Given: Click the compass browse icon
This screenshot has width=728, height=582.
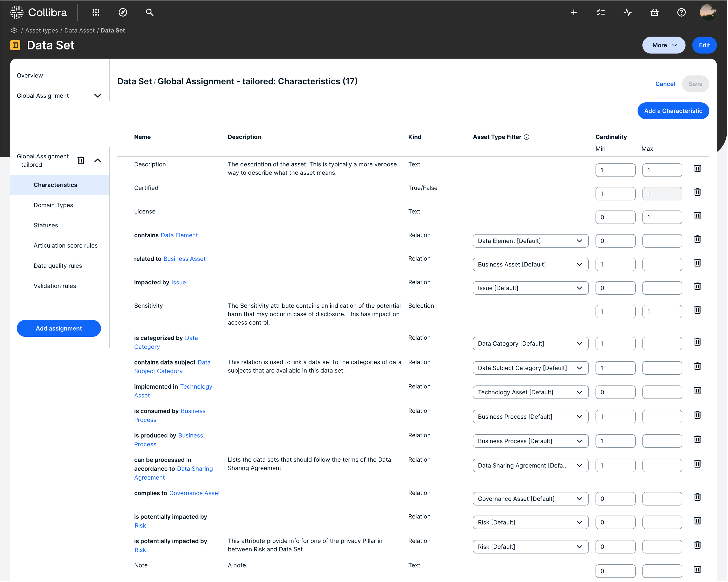Looking at the screenshot, I should pos(123,12).
